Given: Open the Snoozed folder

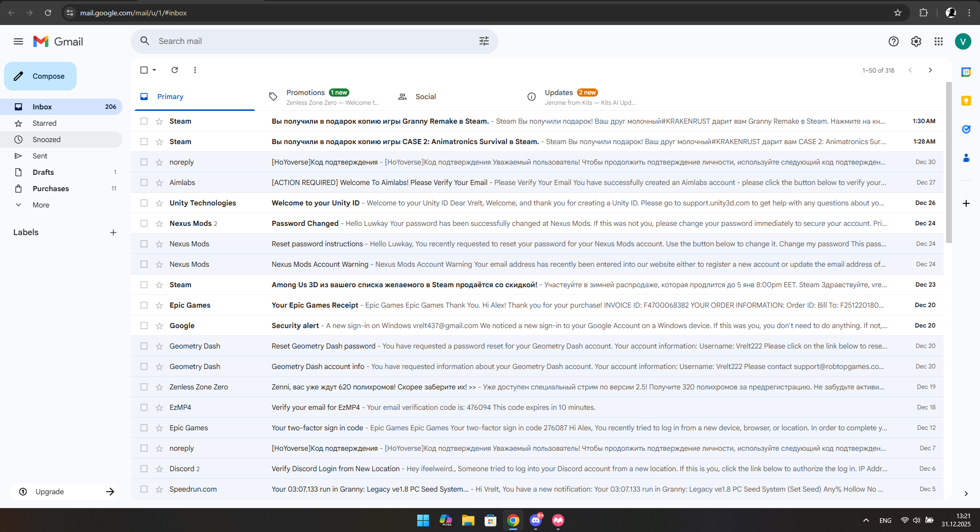Looking at the screenshot, I should [x=61, y=140].
